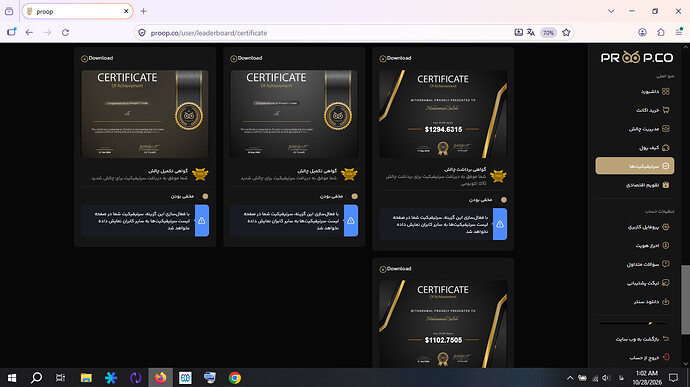Viewport: 690px width, 387px height.
Task: Download the $1294.6315 withdrawal certificate
Action: coord(396,58)
